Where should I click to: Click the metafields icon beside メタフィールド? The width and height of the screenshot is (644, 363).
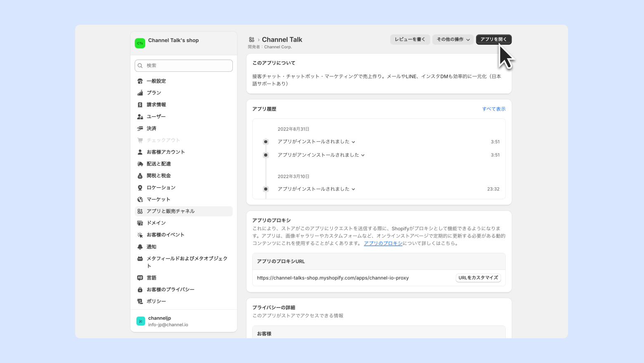pos(140,259)
